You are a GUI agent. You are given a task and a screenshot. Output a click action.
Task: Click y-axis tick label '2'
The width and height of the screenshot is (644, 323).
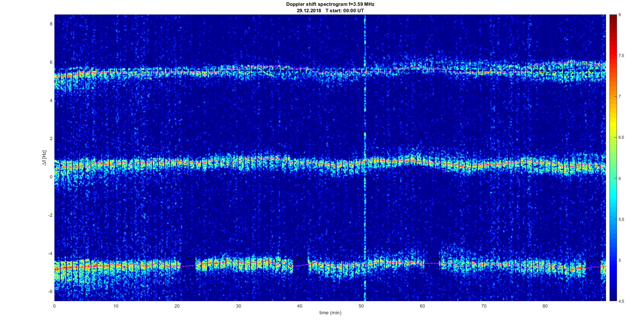51,139
